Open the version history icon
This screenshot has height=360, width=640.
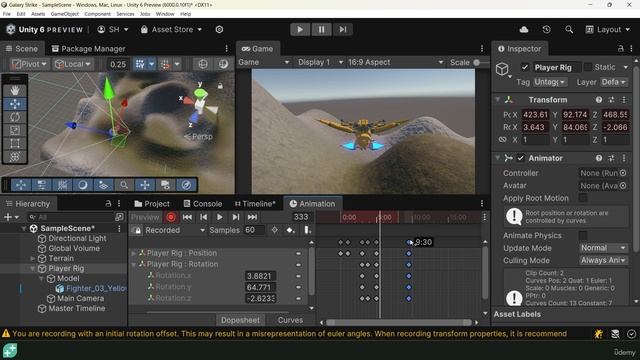(x=547, y=29)
